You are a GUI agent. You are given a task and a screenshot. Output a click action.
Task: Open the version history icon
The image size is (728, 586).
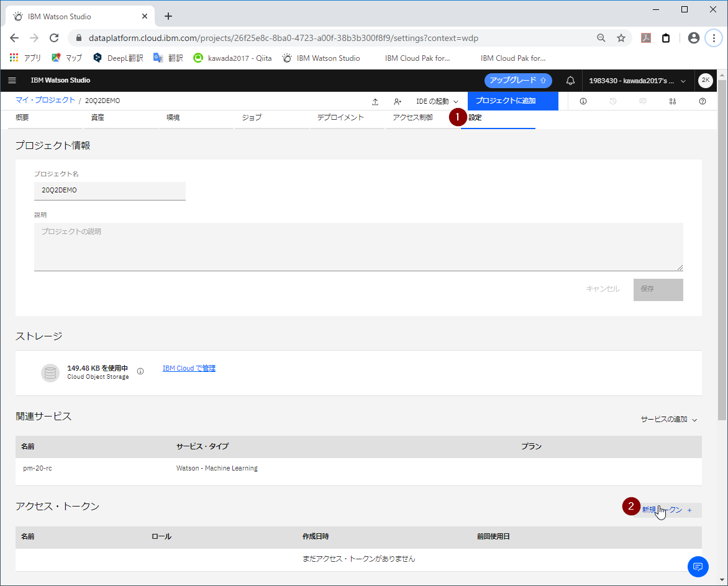[x=613, y=101]
